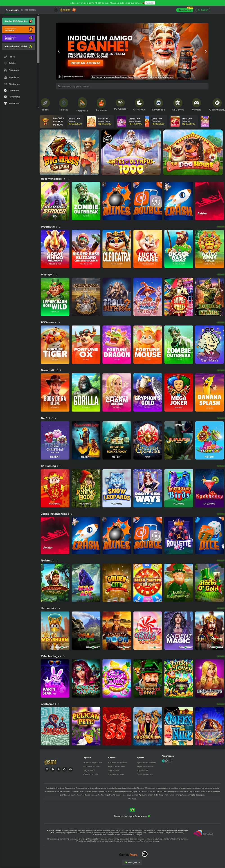Click the Registre-se button
This screenshot has height=868, width=225.
[184, 10]
